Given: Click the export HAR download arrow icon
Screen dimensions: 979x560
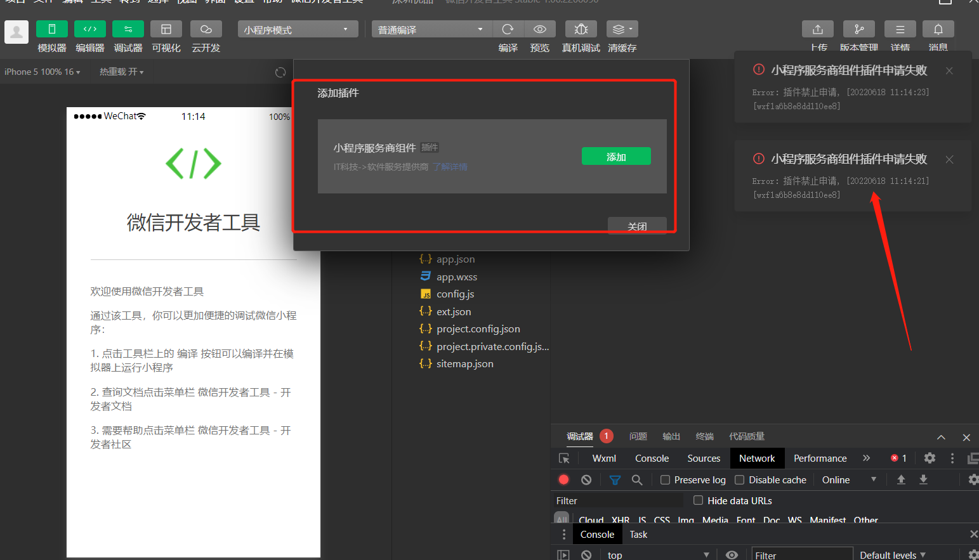Looking at the screenshot, I should [924, 479].
